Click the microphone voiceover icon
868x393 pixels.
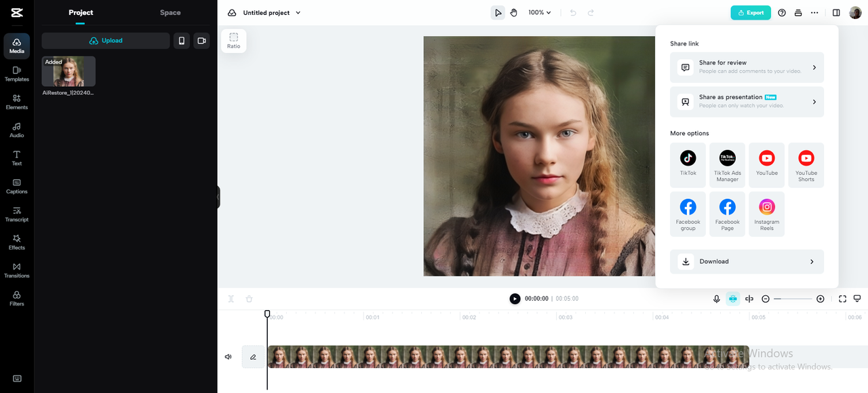(716, 299)
